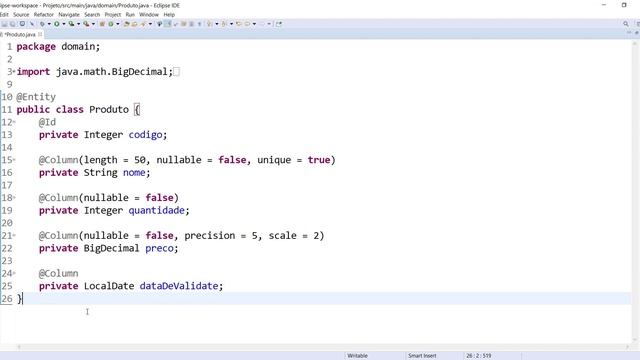
Task: Maximize the Eclipse window
Action: click(x=624, y=5)
